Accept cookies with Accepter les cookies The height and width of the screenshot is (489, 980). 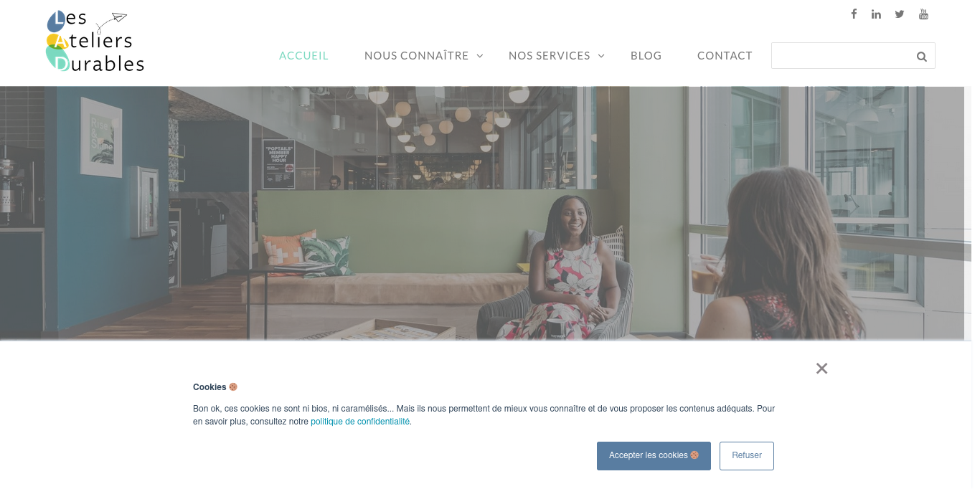tap(654, 456)
